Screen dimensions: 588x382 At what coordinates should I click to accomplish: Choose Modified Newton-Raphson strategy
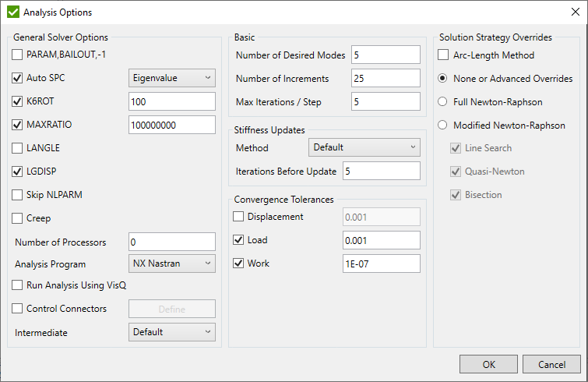(443, 126)
